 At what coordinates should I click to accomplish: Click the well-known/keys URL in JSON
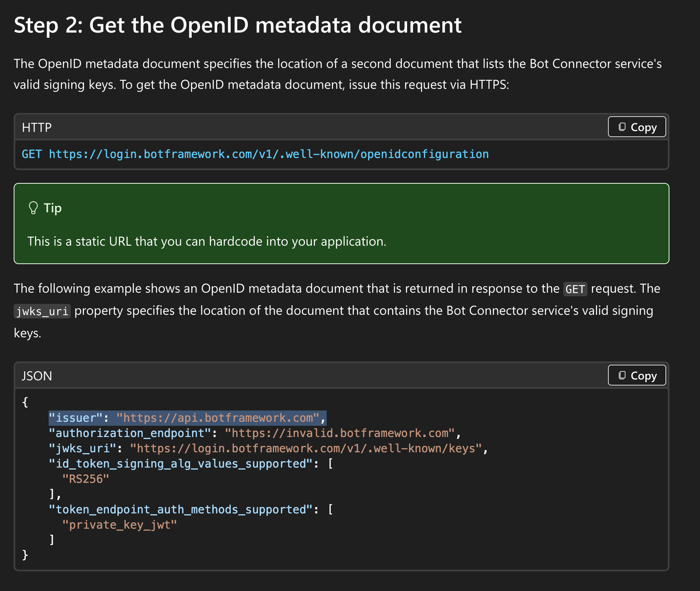coord(306,449)
